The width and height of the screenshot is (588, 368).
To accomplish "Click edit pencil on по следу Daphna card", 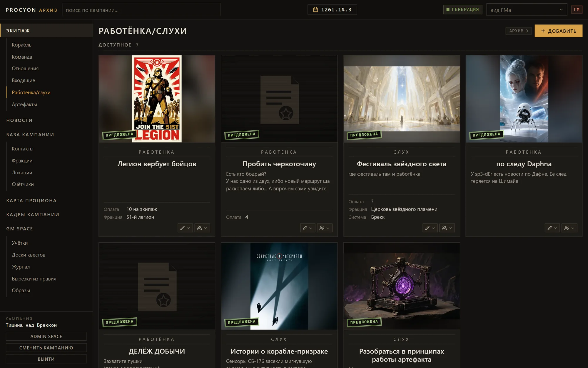I will pyautogui.click(x=552, y=228).
